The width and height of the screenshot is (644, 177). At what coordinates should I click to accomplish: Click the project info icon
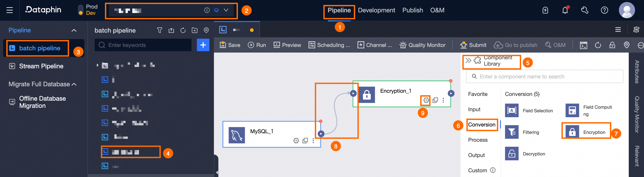coord(207,10)
